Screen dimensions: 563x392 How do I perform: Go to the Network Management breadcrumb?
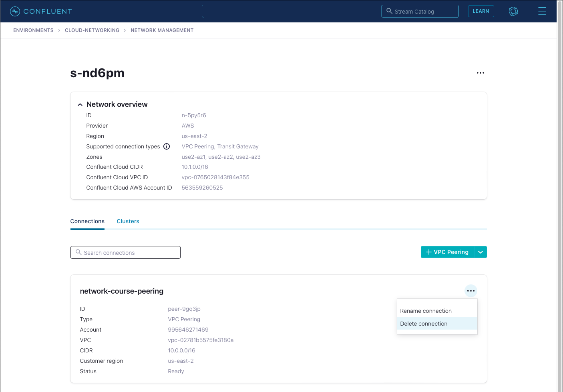[162, 30]
